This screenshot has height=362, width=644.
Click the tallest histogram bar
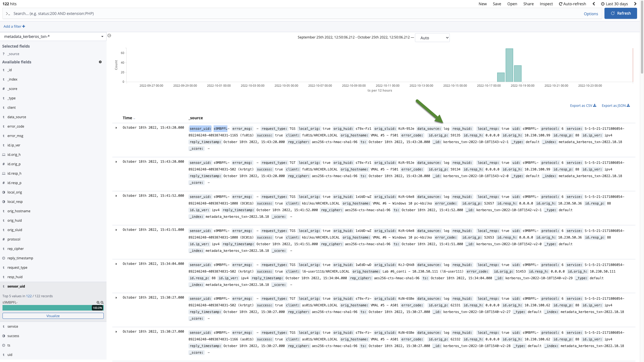[x=509, y=65]
